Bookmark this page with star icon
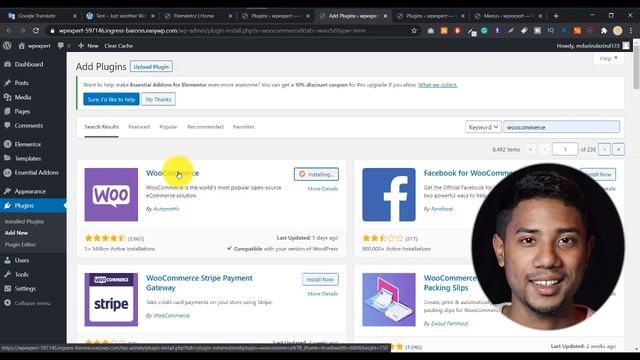This screenshot has width=640, height=360. 414,31
